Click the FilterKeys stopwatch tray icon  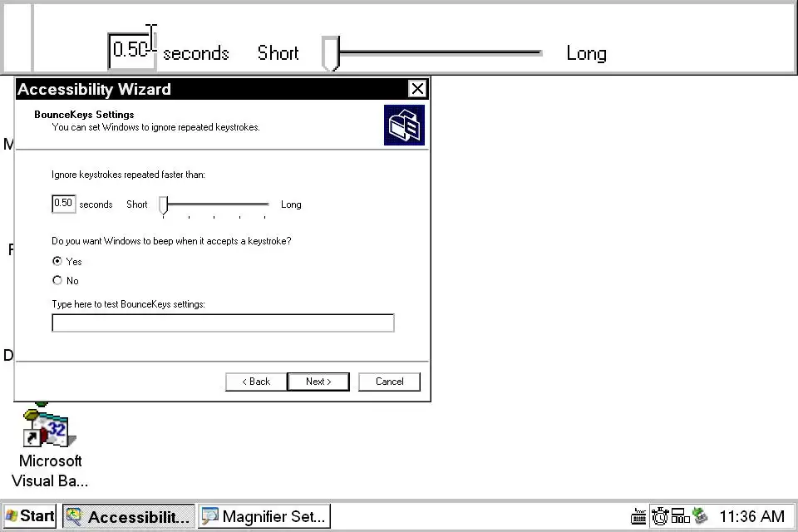[x=660, y=516]
